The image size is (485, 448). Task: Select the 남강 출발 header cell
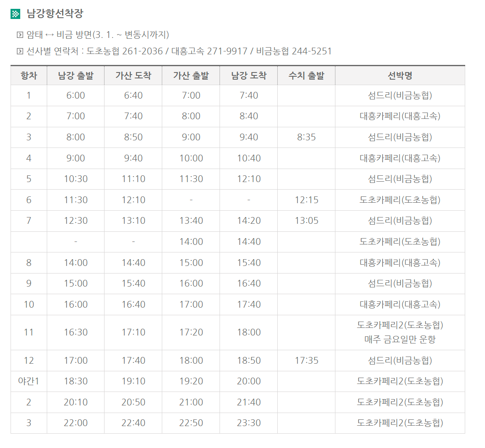(x=75, y=75)
